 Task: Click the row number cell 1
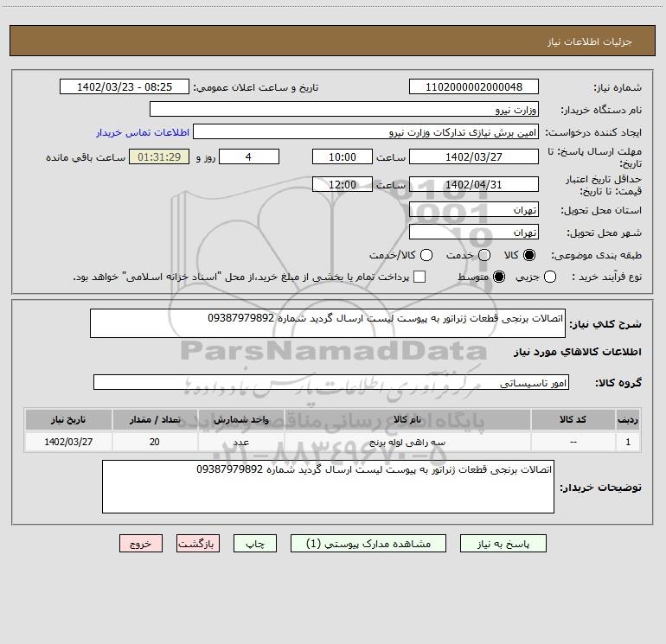point(628,442)
